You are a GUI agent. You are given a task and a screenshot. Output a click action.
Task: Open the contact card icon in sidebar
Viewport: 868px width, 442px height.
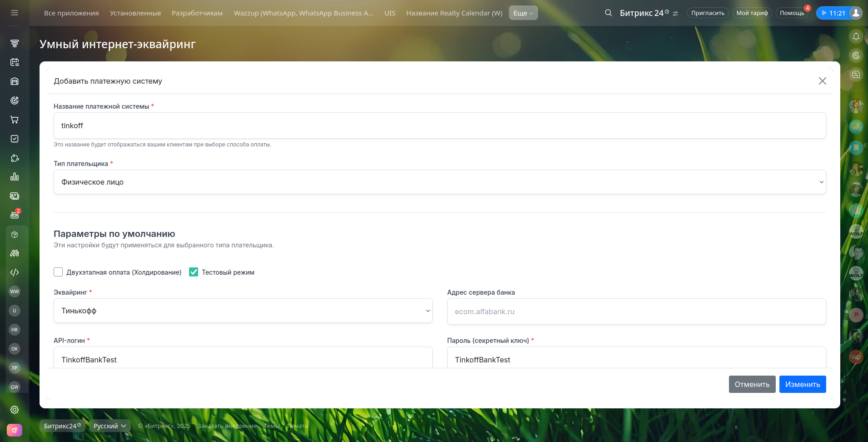15,196
